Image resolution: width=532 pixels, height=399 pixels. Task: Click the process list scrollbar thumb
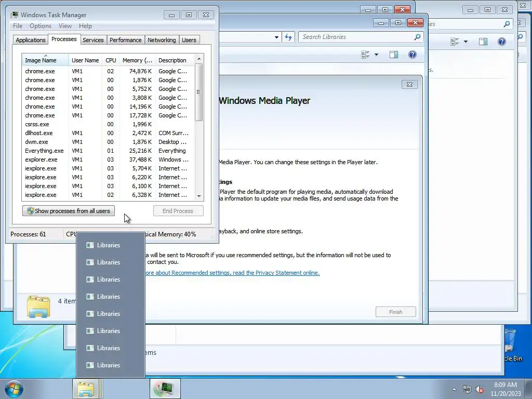199,92
